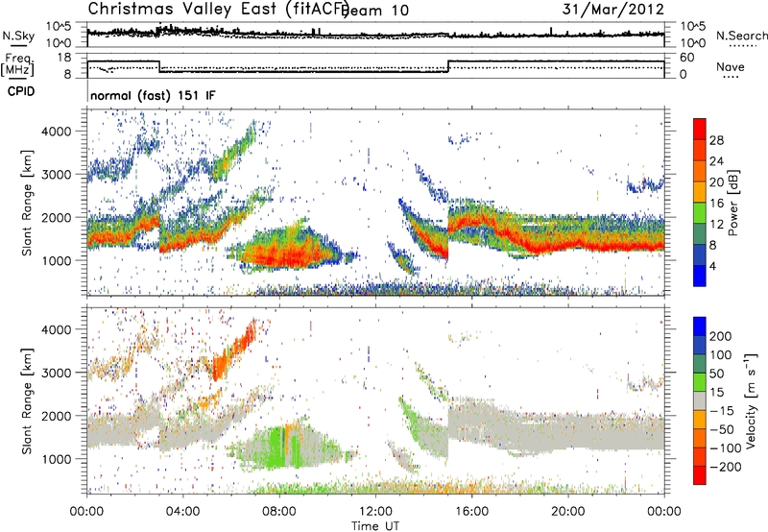Click the green velocity patch near 08:00

coord(276,448)
